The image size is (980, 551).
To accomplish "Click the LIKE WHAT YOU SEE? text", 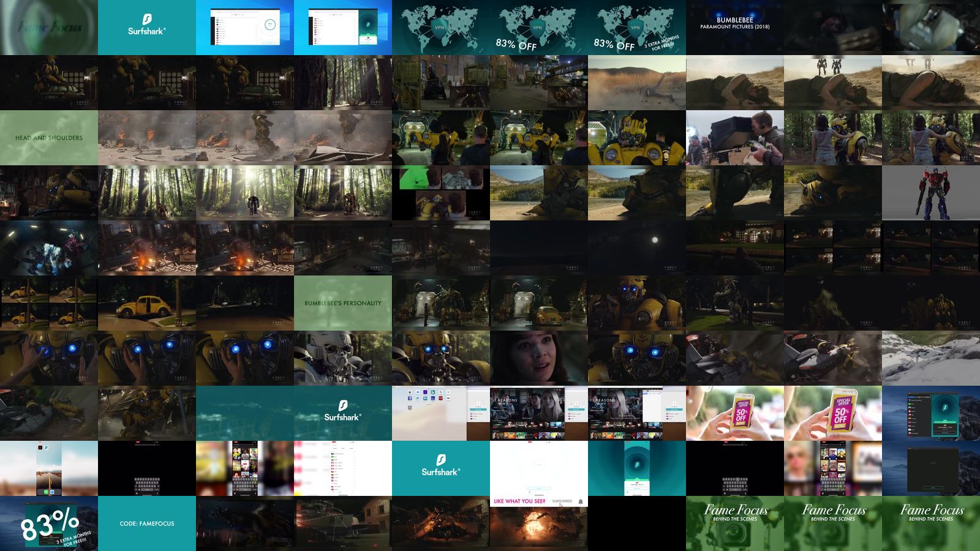I will (x=519, y=501).
